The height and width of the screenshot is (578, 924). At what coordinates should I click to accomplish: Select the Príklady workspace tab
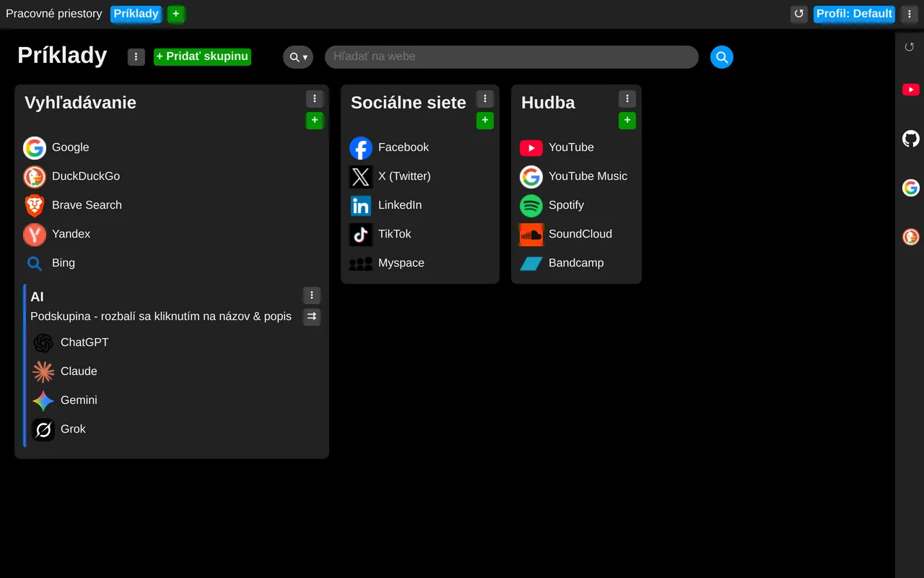point(136,14)
